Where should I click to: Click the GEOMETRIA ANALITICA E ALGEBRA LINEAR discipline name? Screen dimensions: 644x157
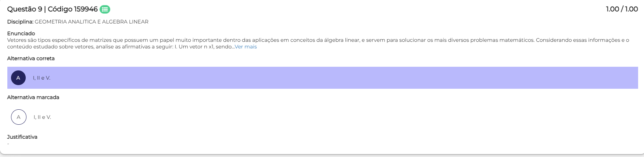click(91, 22)
